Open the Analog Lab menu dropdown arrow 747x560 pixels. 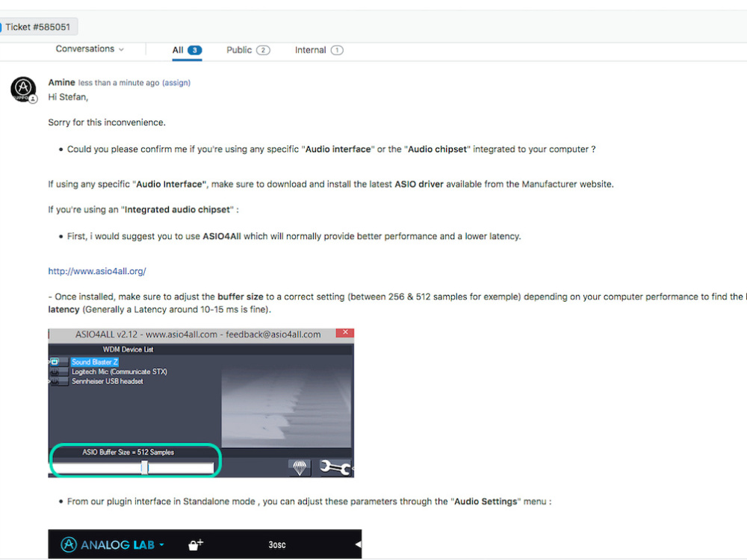161,544
